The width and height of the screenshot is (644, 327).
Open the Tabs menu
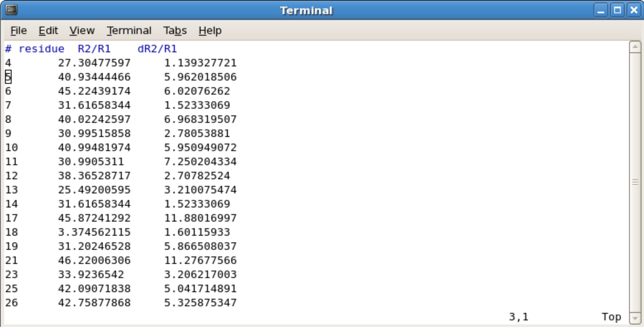point(175,30)
